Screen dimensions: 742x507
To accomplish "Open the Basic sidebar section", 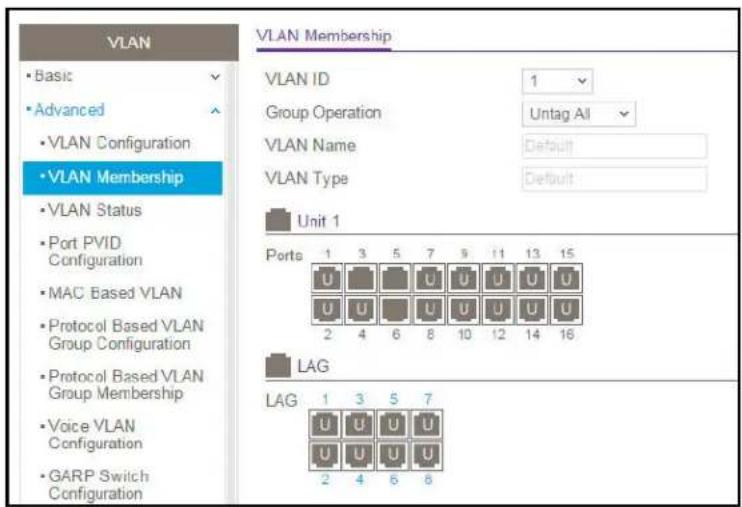I will pyautogui.click(x=53, y=76).
